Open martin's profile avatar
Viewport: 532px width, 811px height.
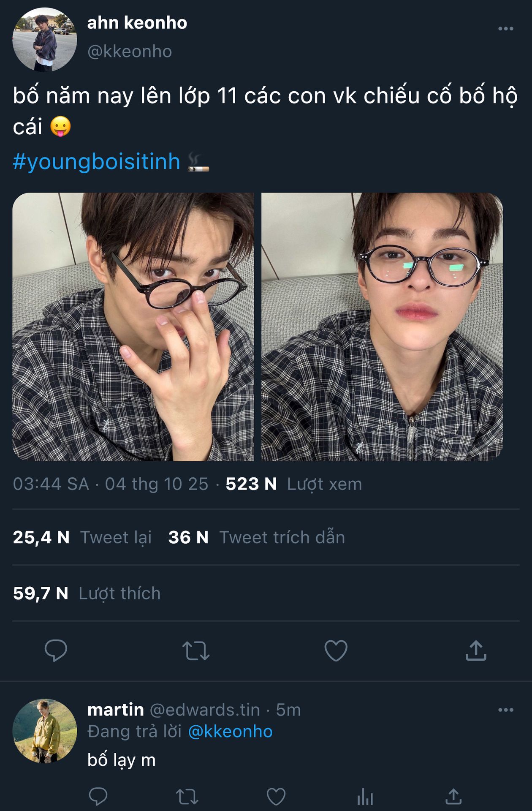(x=44, y=731)
